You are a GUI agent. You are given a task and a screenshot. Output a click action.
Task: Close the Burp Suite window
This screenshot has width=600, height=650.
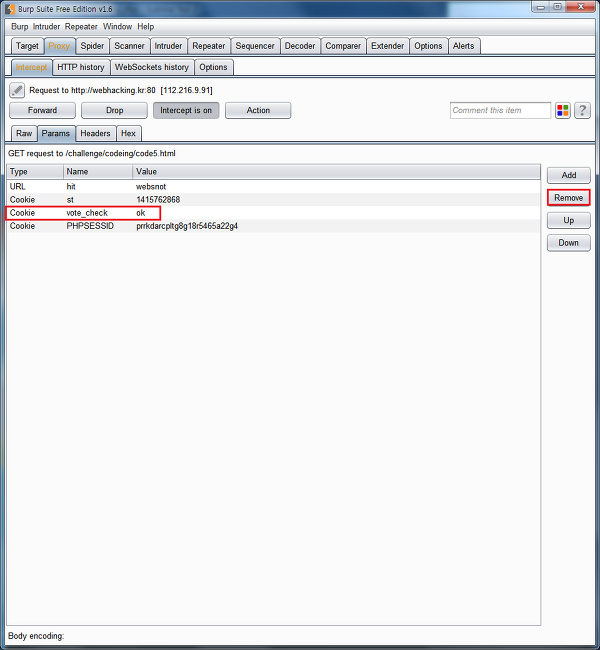(x=581, y=7)
